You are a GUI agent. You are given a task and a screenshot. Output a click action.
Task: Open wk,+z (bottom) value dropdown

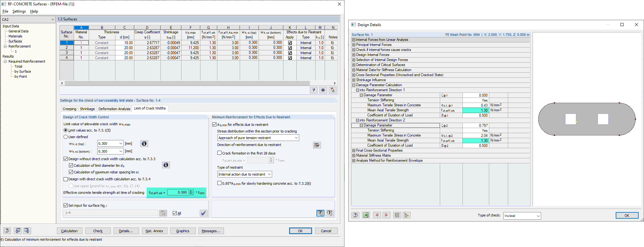(120, 151)
